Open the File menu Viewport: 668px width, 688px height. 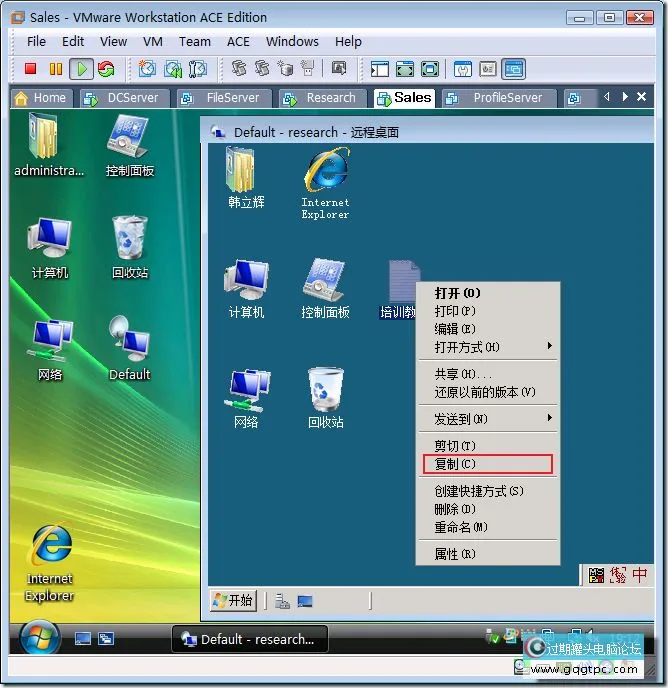coord(36,42)
